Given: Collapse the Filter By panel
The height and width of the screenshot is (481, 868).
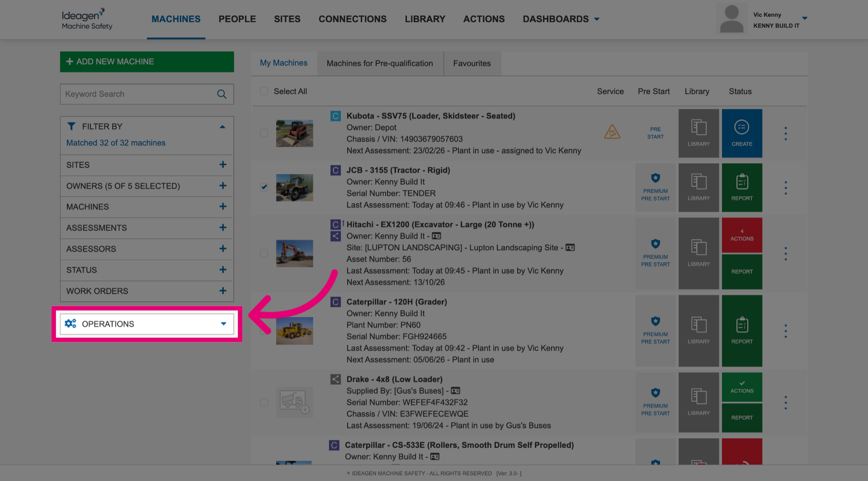Looking at the screenshot, I should (x=222, y=127).
